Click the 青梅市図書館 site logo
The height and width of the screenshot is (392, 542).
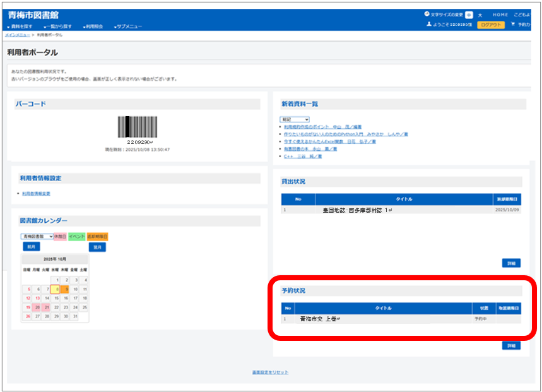tap(33, 15)
